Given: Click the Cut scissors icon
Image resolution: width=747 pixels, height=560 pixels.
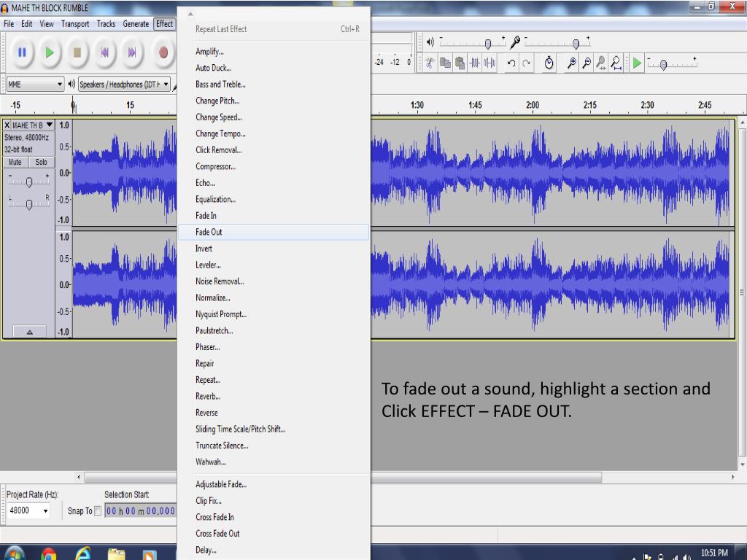Looking at the screenshot, I should [x=430, y=63].
